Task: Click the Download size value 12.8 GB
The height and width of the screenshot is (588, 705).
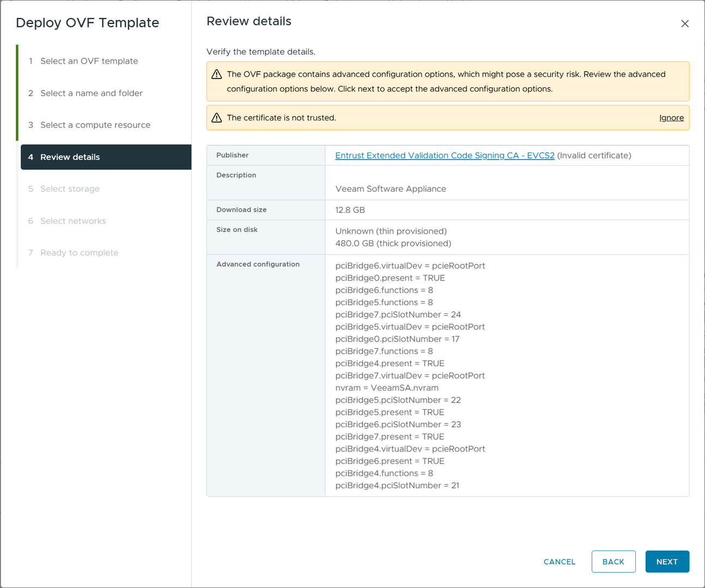Action: point(350,210)
